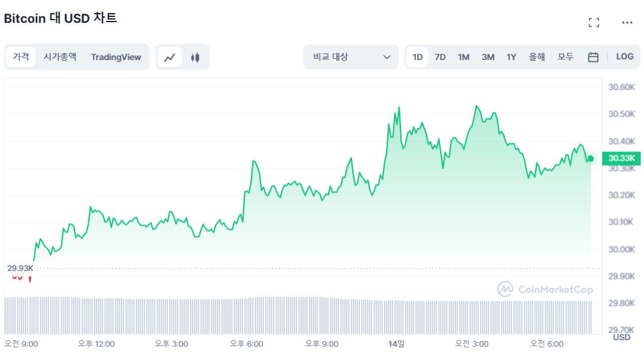Select the 1D time range
This screenshot has height=352, width=644.
417,57
